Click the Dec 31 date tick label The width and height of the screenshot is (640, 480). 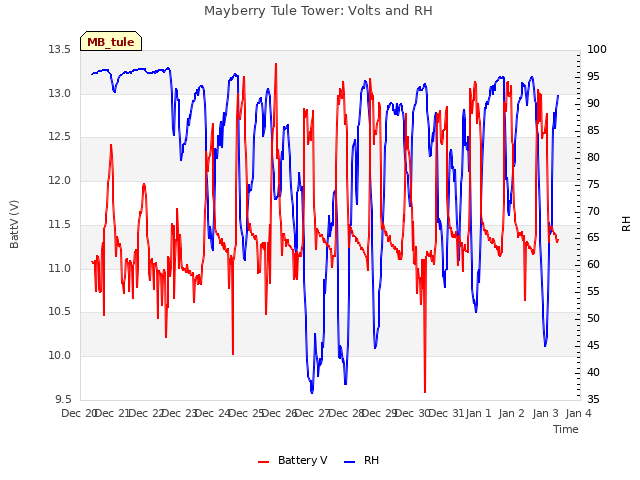[447, 413]
